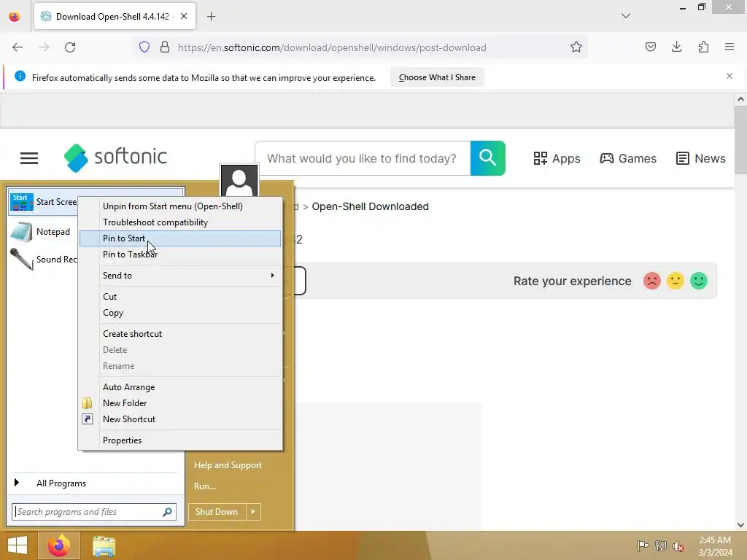This screenshot has width=747, height=560.
Task: Click New Shortcut menu entry
Action: pyautogui.click(x=181, y=419)
